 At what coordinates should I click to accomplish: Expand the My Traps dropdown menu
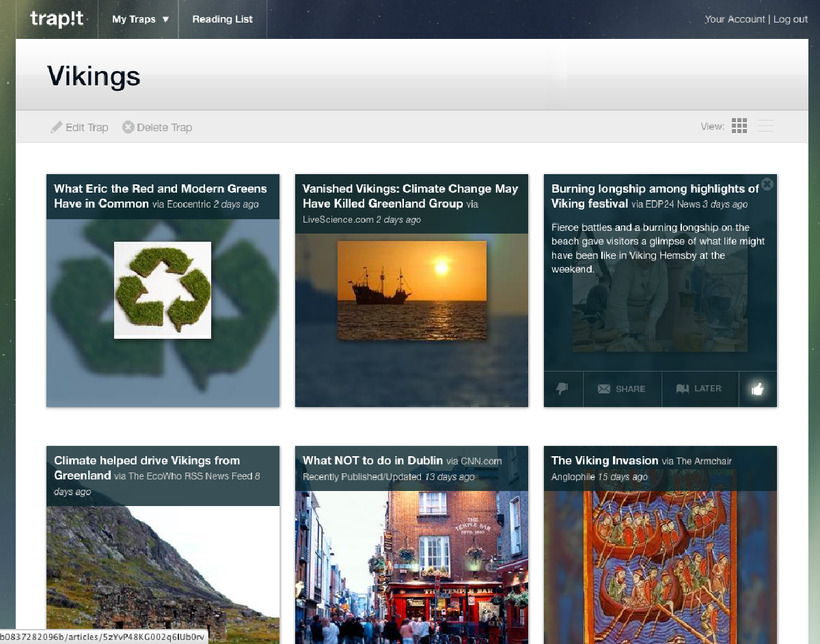[140, 19]
